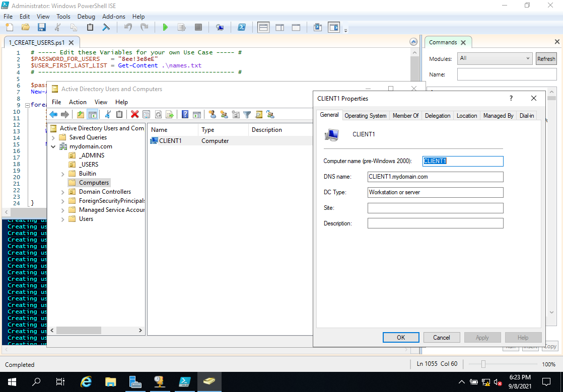563x392 pixels.
Task: Click the Refresh icon in Active Directory toolbar
Action: tap(158, 114)
